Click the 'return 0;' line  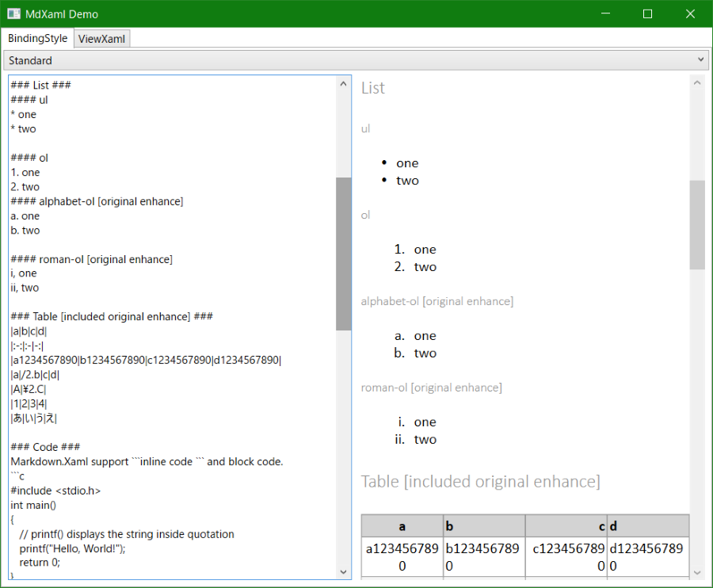coord(40,563)
